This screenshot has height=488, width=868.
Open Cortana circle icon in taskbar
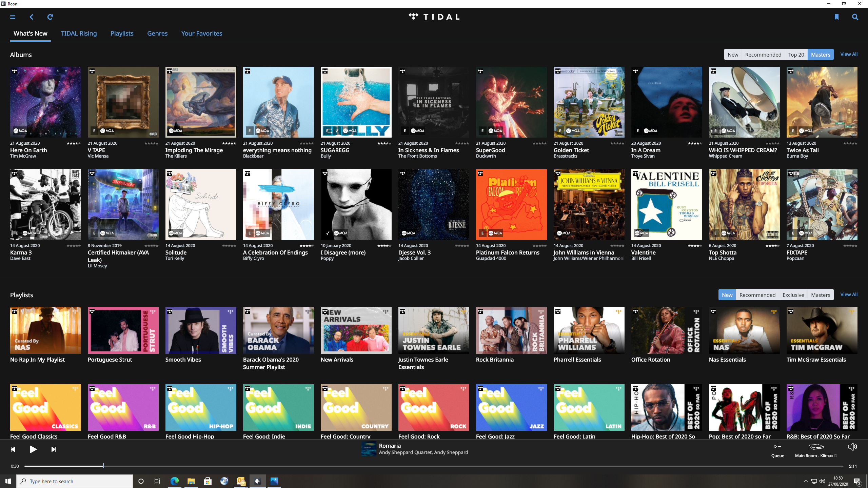tap(141, 481)
